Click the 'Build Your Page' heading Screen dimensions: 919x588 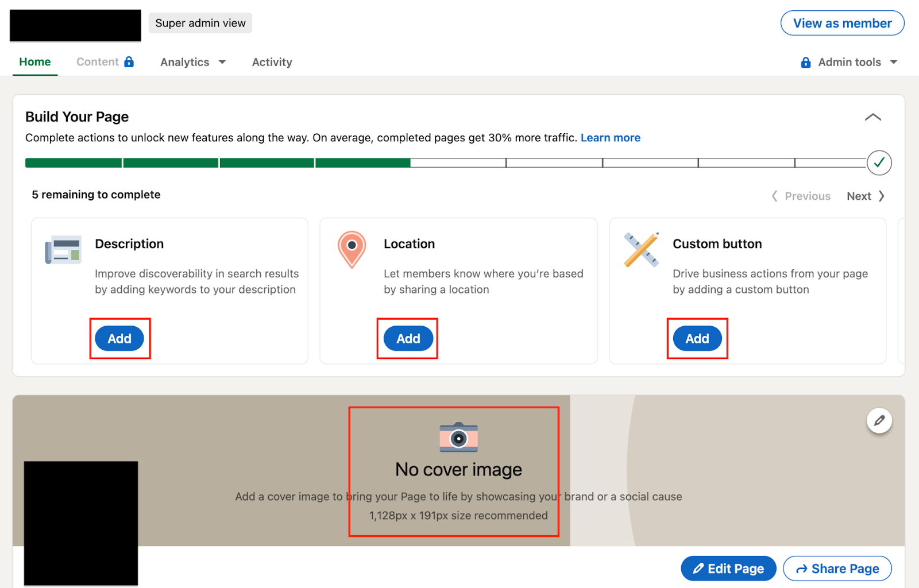[x=77, y=117]
